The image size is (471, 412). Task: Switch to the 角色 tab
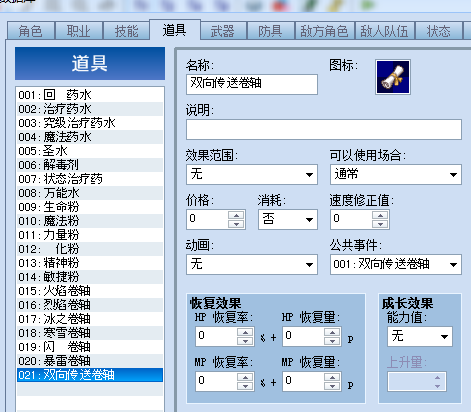coord(31,31)
